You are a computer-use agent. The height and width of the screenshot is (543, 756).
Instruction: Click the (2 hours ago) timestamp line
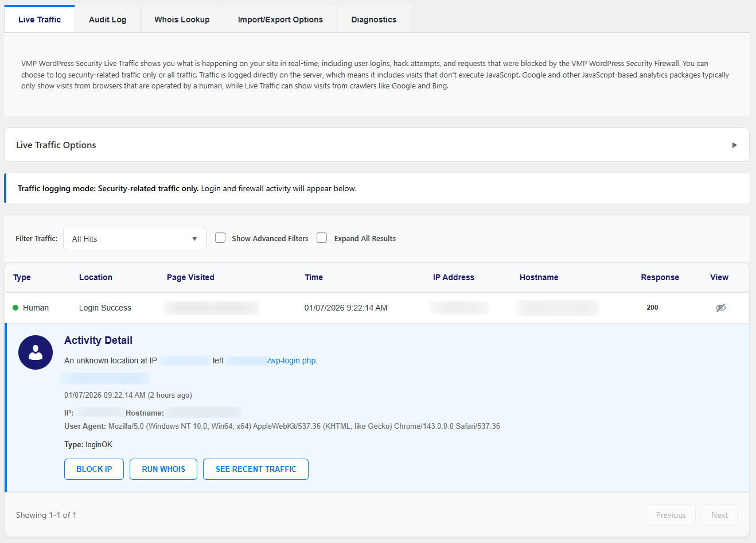tap(128, 395)
